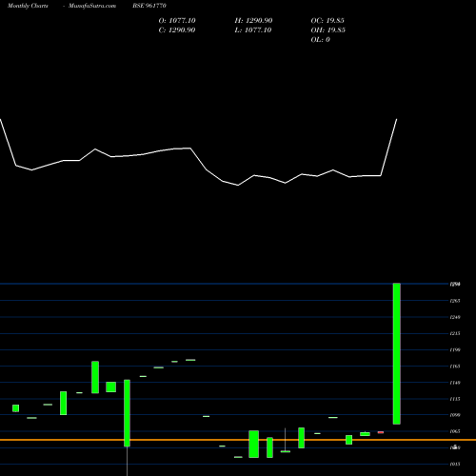Click the open price value "O: 1077.10"

coord(177,21)
